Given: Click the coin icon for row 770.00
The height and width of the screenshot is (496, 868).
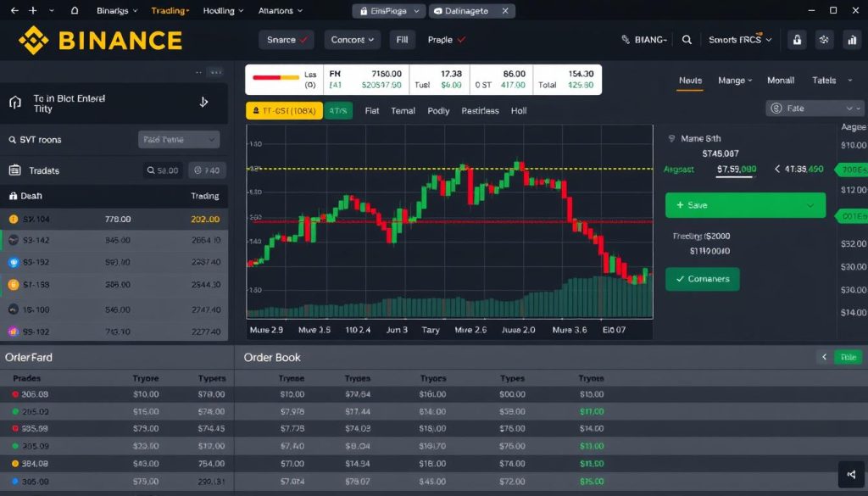Looking at the screenshot, I should pos(14,220).
